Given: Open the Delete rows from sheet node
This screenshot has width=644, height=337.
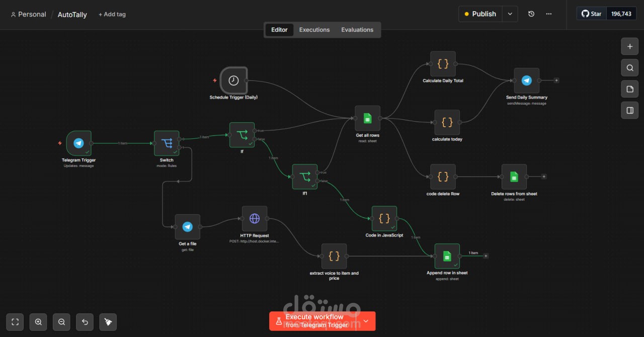Looking at the screenshot, I should [514, 177].
